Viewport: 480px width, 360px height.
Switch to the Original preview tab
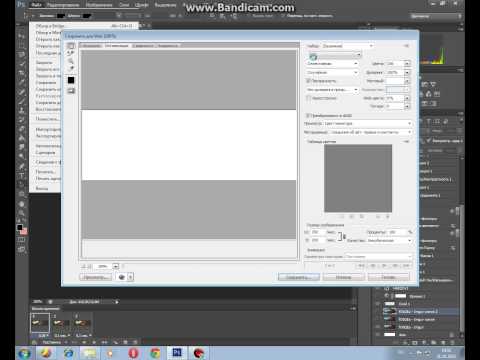[91, 45]
